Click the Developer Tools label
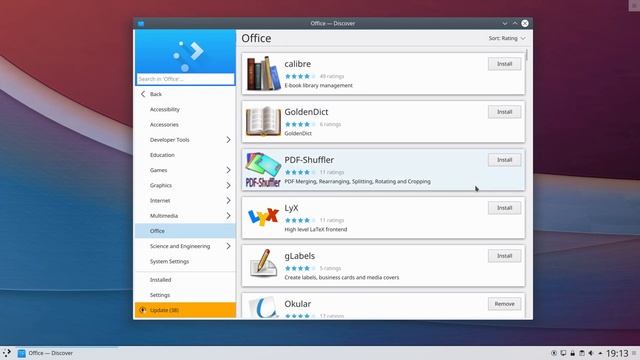The height and width of the screenshot is (360, 640). pyautogui.click(x=169, y=140)
